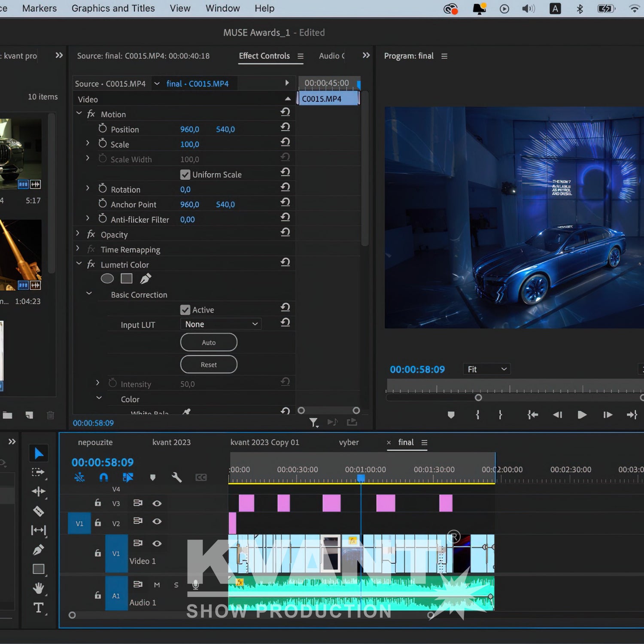644x644 pixels.
Task: Open the Input LUT dropdown
Action: point(221,324)
